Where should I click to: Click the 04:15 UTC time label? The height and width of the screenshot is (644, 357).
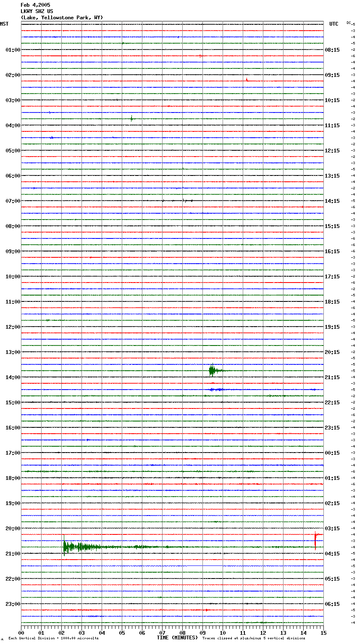tap(332, 554)
